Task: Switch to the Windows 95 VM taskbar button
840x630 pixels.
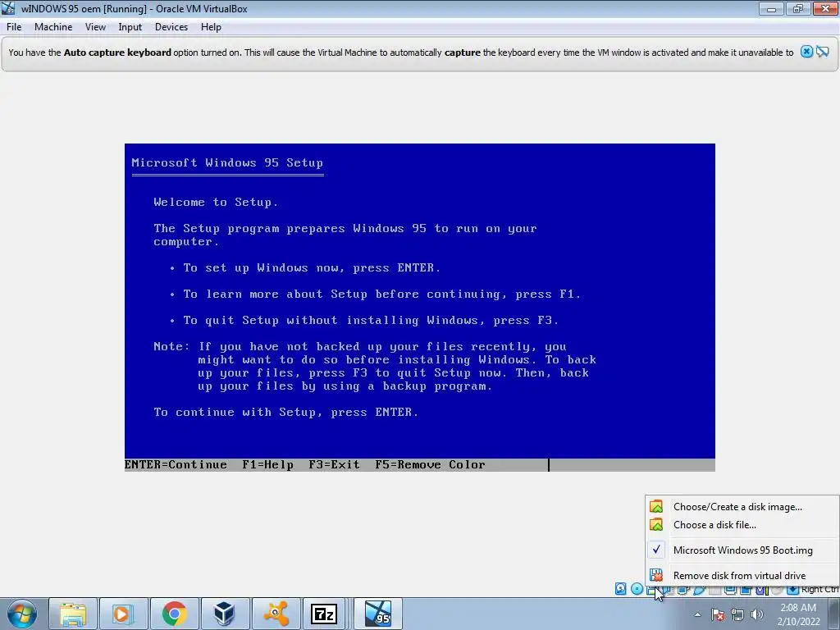Action: 378,614
